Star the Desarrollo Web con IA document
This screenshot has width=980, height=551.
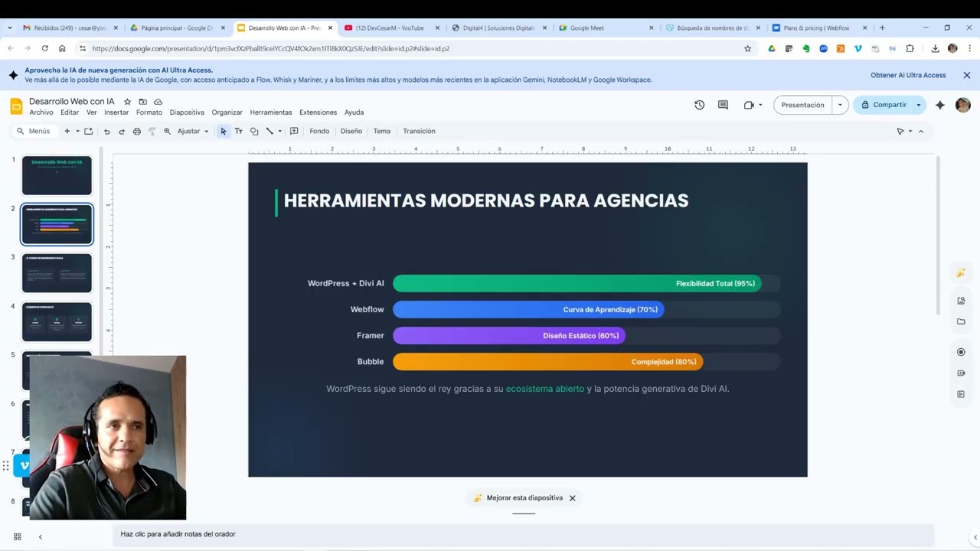(x=127, y=102)
